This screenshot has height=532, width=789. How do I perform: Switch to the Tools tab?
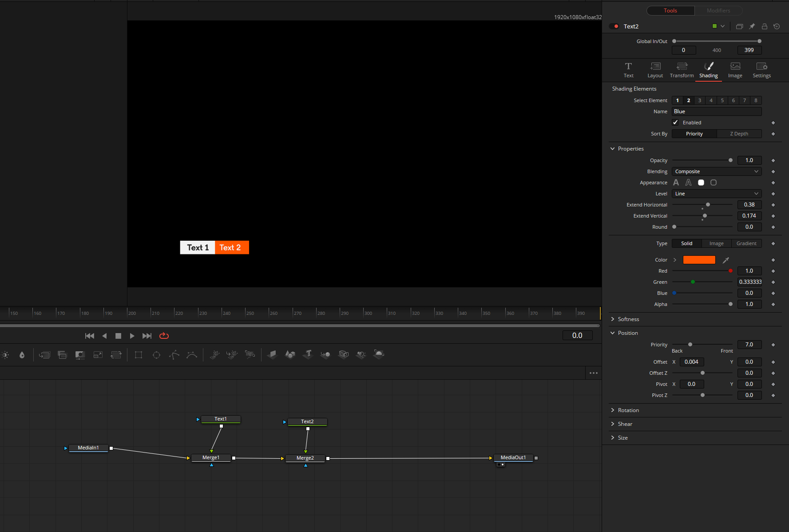pos(670,11)
